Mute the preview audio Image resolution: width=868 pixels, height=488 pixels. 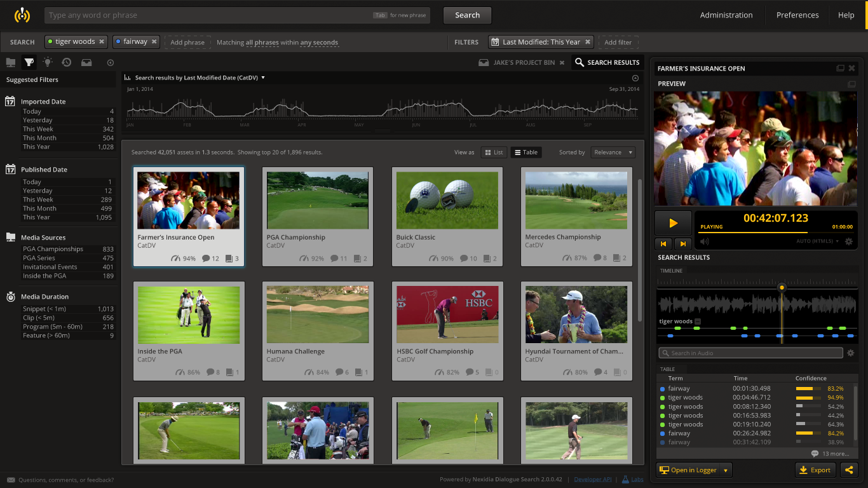[705, 241]
